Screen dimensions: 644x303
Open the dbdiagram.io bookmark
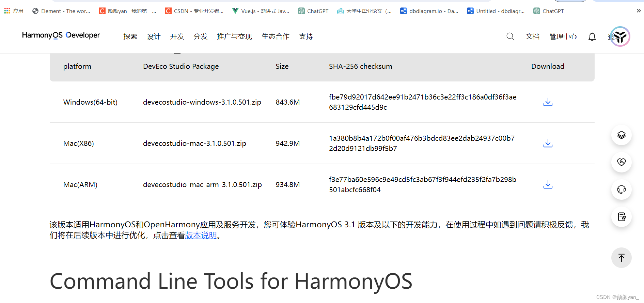click(x=429, y=11)
